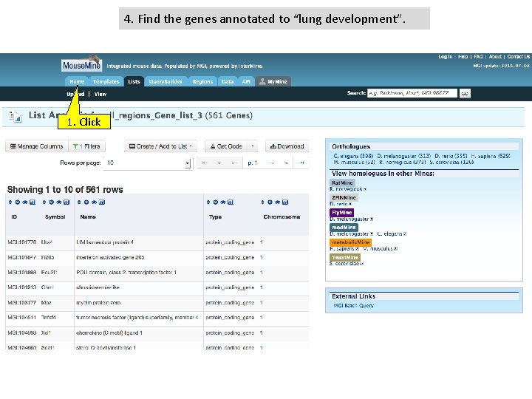Open the filter for Type column

tap(223, 202)
